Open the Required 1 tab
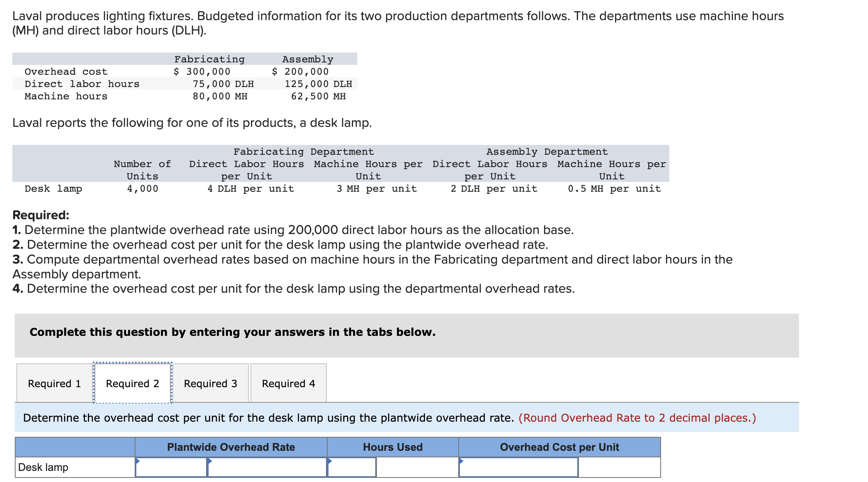 pyautogui.click(x=54, y=383)
